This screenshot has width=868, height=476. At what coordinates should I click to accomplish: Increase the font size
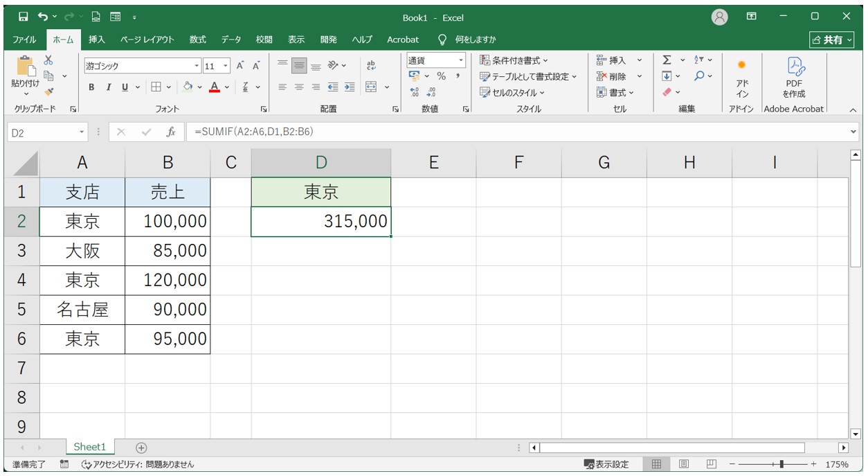click(240, 67)
